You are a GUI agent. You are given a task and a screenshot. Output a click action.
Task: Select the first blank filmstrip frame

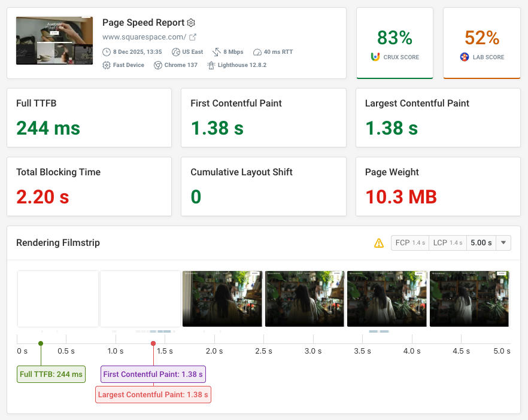[x=57, y=299]
